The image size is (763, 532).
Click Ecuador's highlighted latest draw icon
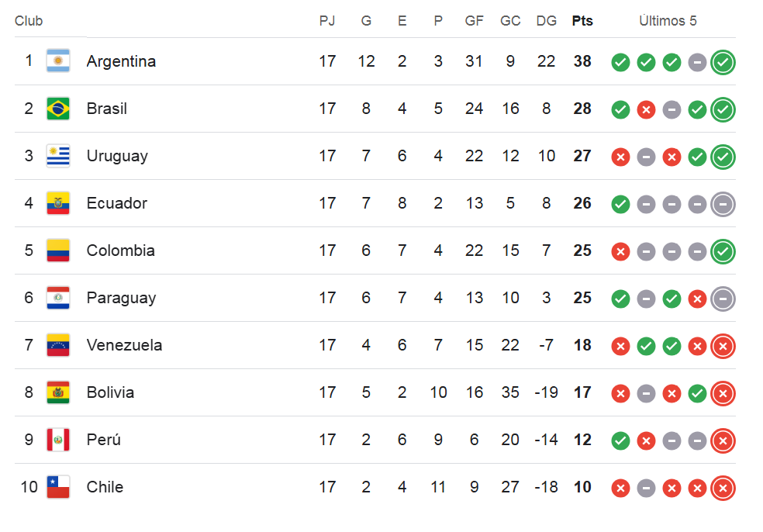click(x=723, y=205)
